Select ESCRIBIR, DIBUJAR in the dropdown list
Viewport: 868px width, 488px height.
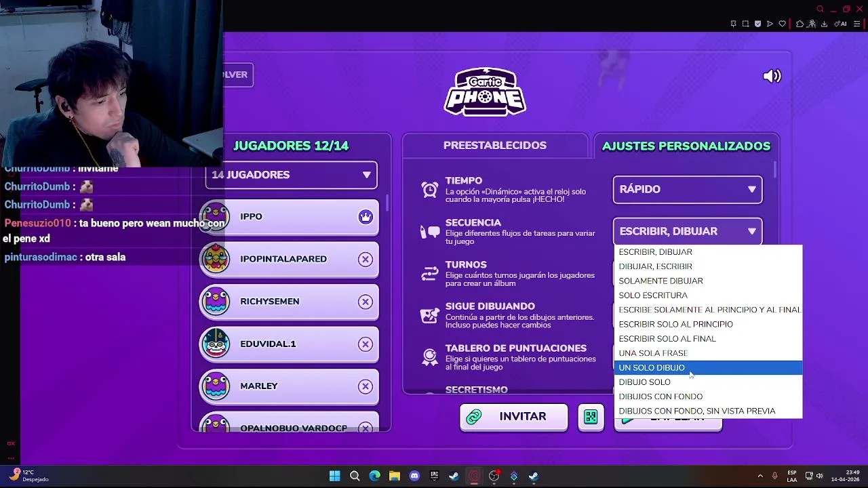[x=708, y=252]
